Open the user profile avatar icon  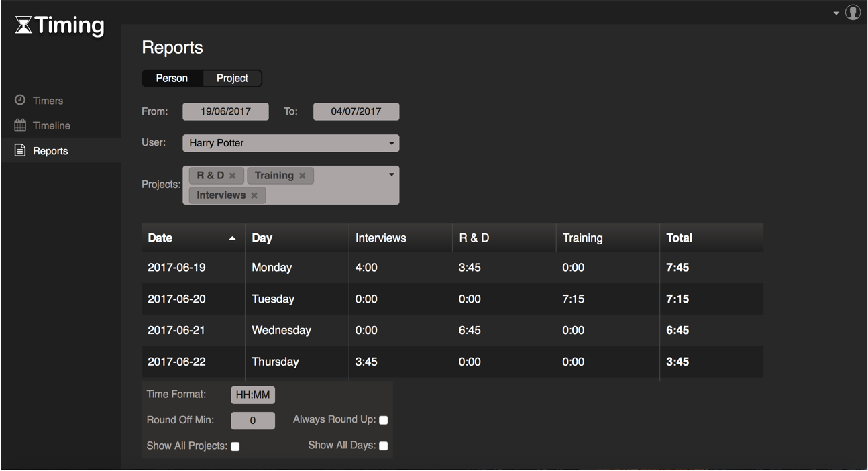click(853, 12)
